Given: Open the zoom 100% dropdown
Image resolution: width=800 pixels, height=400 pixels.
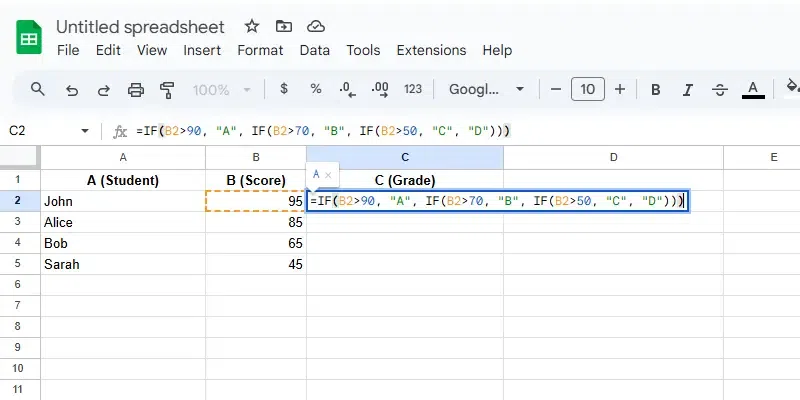Looking at the screenshot, I should tap(221, 90).
